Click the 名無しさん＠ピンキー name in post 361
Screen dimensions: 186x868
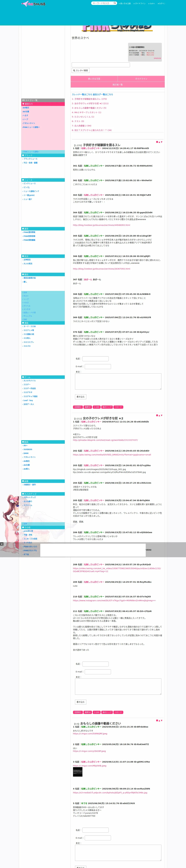pos(94,166)
